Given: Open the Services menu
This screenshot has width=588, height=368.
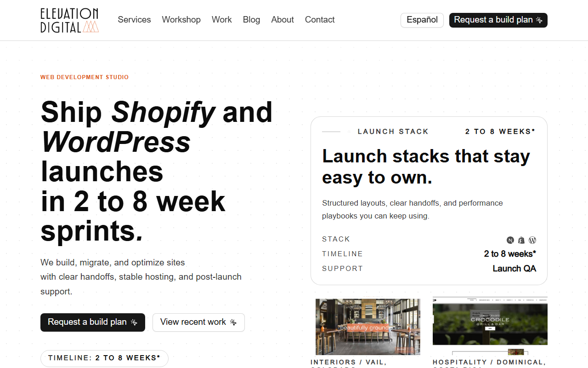Looking at the screenshot, I should click(x=134, y=20).
